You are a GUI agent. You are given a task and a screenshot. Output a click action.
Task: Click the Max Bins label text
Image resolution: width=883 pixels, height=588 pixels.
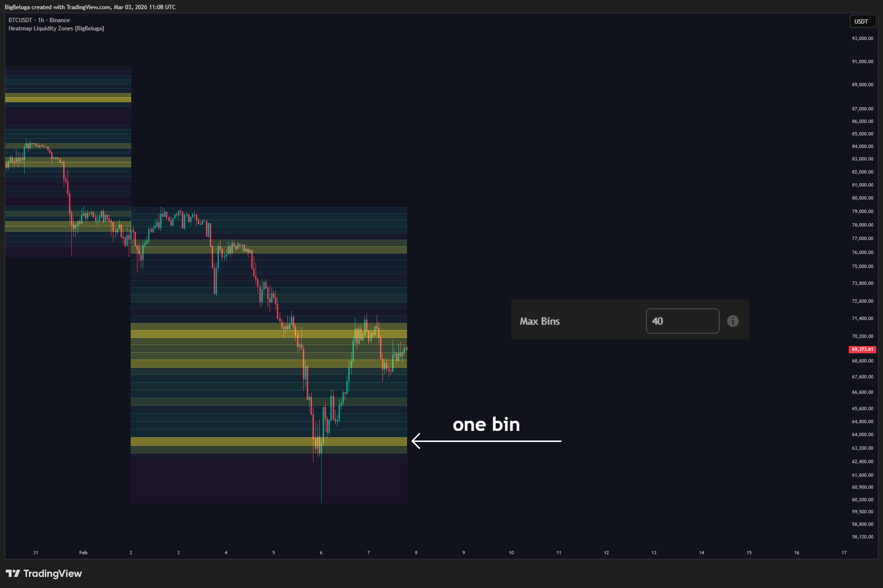pyautogui.click(x=540, y=321)
